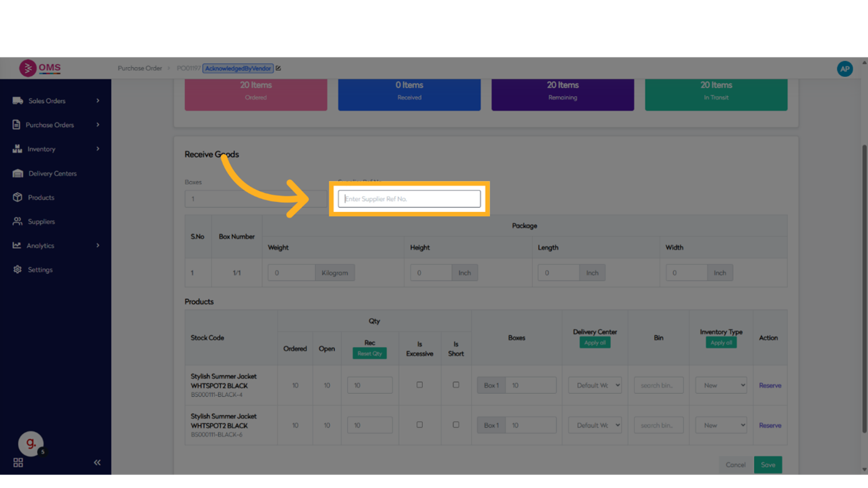This screenshot has width=868, height=488.
Task: Click the green Save button
Action: (767, 465)
